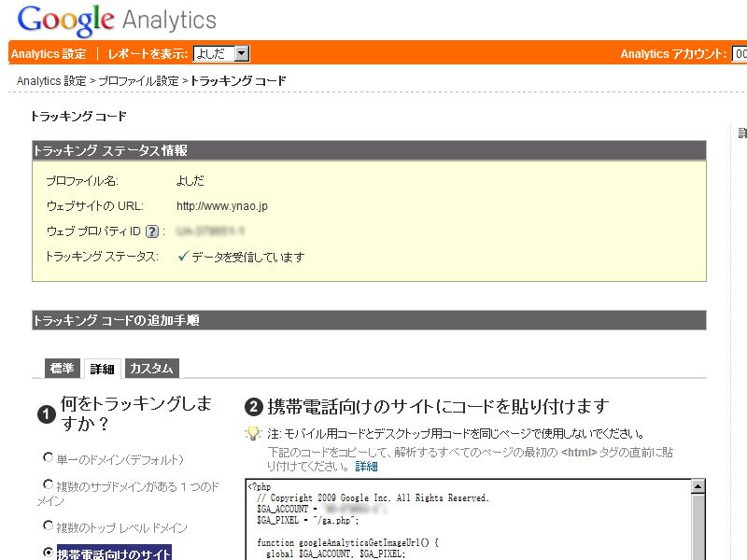Click the Analytics アカウント selector field
The height and width of the screenshot is (560, 747).
pos(740,54)
